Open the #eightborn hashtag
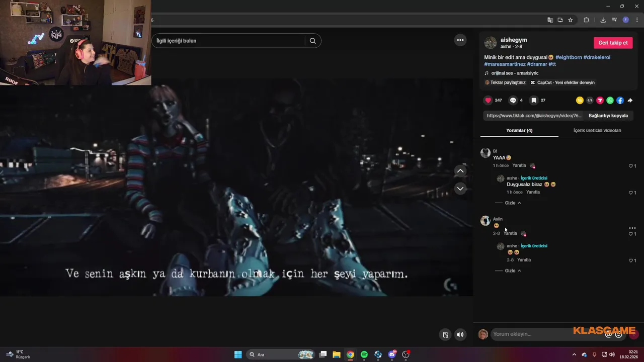The image size is (644, 362). coord(569,57)
